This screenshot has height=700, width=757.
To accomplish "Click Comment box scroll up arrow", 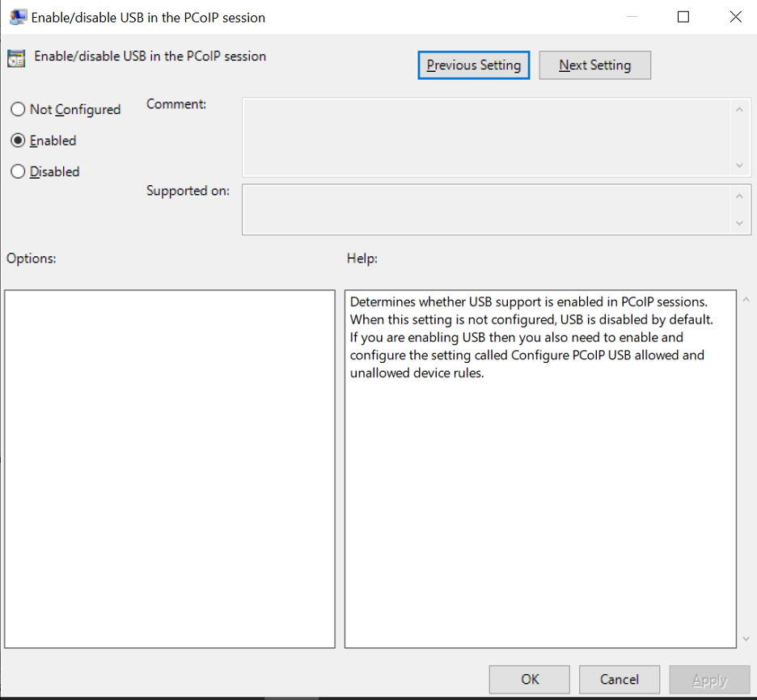I will pos(739,110).
